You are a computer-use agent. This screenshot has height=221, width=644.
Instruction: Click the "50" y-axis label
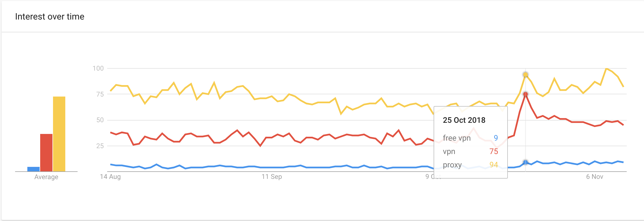click(100, 120)
